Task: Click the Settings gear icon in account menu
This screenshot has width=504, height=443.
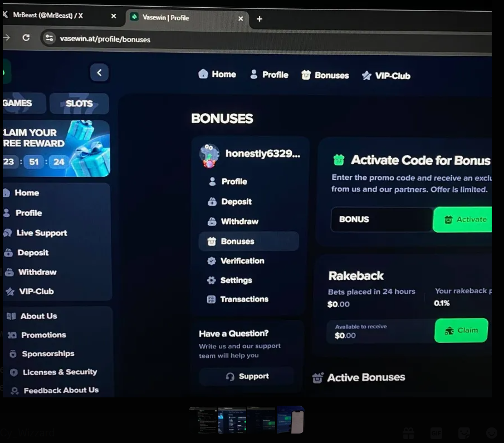Action: click(x=211, y=280)
